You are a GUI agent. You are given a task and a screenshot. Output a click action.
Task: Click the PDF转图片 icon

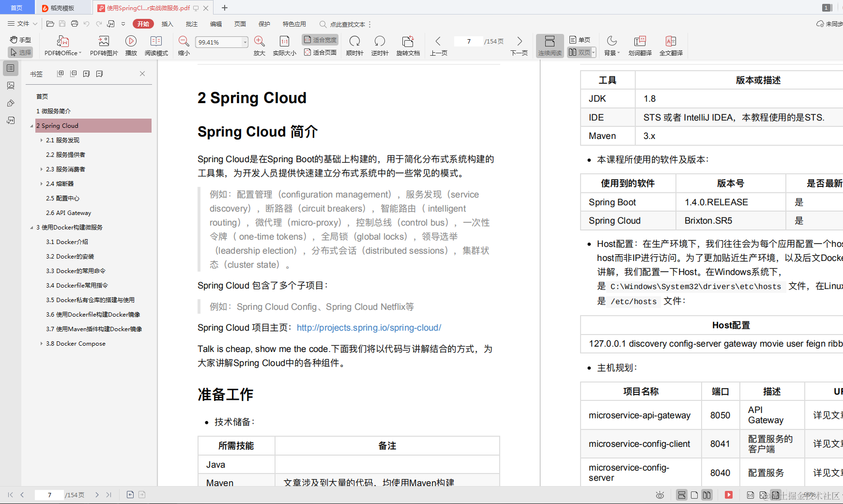[x=103, y=45]
